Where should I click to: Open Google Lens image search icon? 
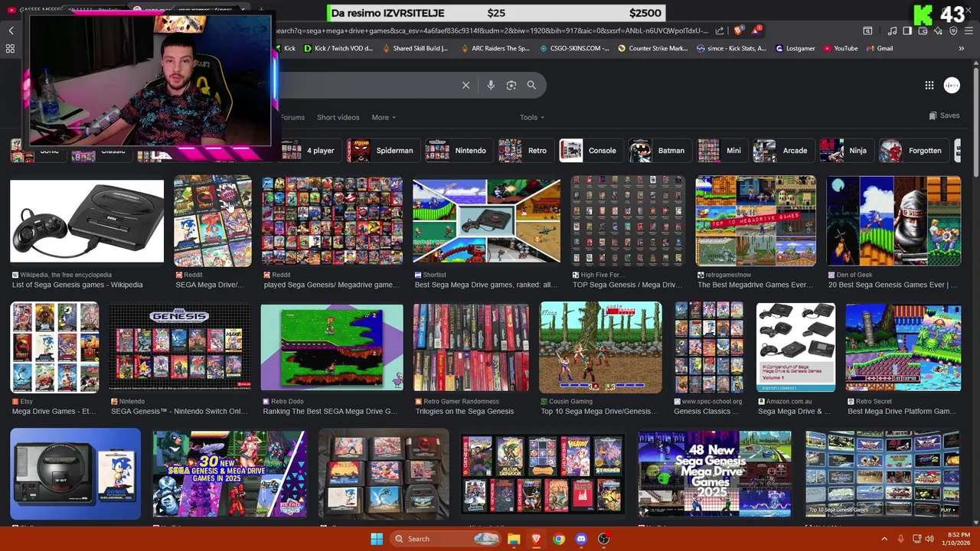pos(511,85)
